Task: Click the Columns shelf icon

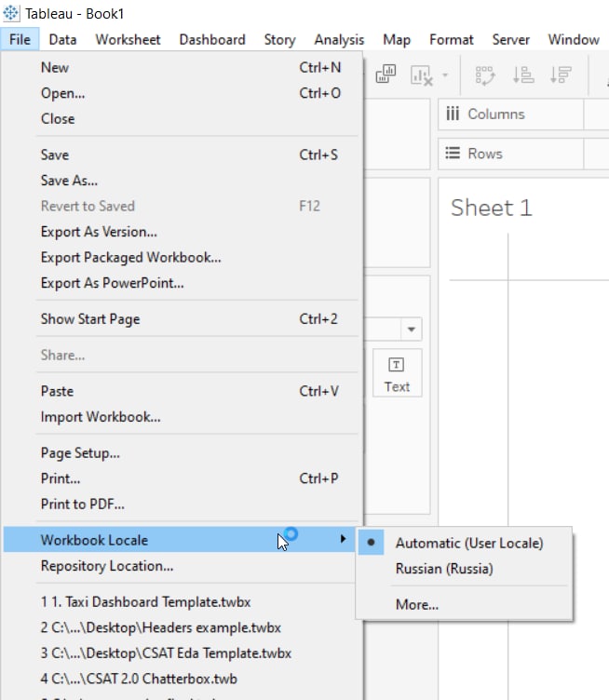Action: click(x=453, y=114)
